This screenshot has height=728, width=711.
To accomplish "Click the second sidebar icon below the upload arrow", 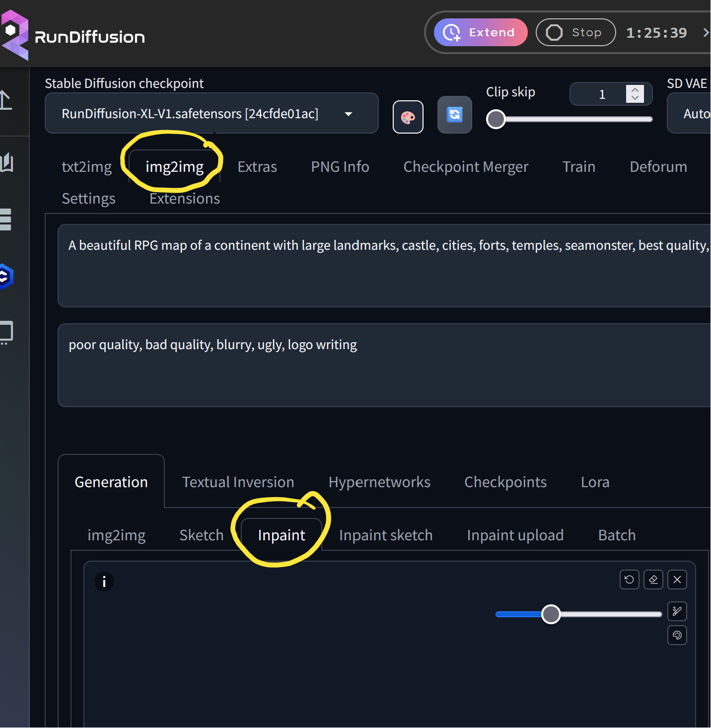I will coord(6,162).
